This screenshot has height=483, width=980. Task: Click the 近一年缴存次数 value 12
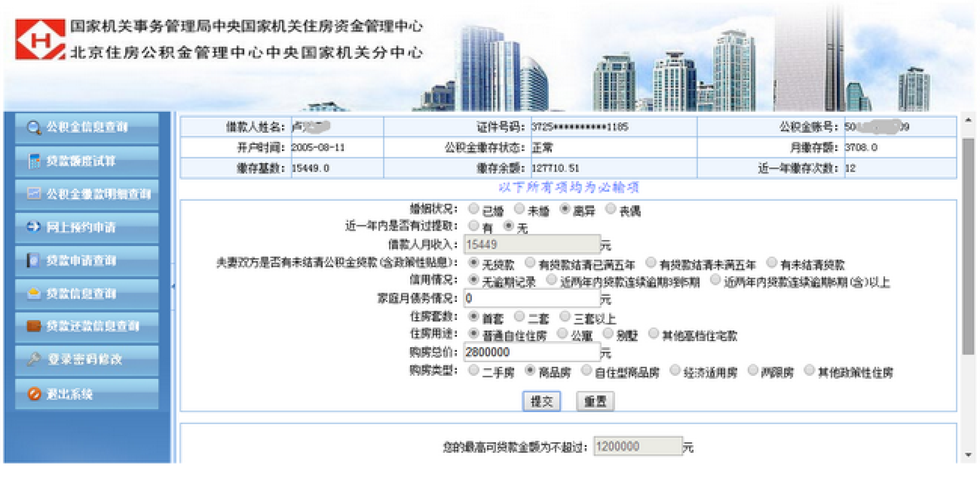click(x=851, y=168)
